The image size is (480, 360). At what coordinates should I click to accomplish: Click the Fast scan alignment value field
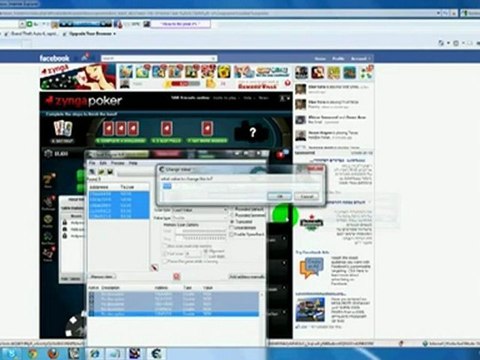tap(193, 254)
